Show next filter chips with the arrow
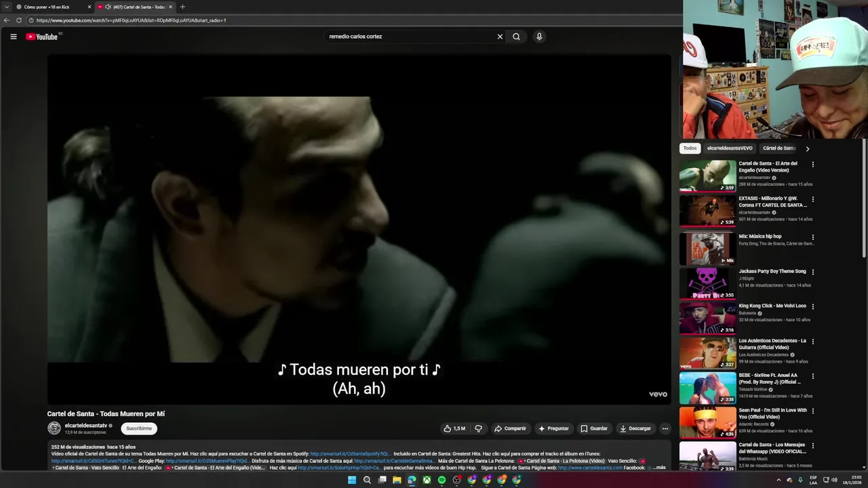This screenshot has width=868, height=488. point(807,148)
